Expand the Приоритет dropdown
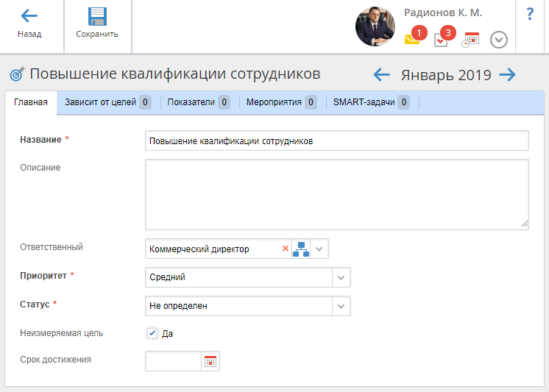Screen dimensions: 549x392 (341, 277)
